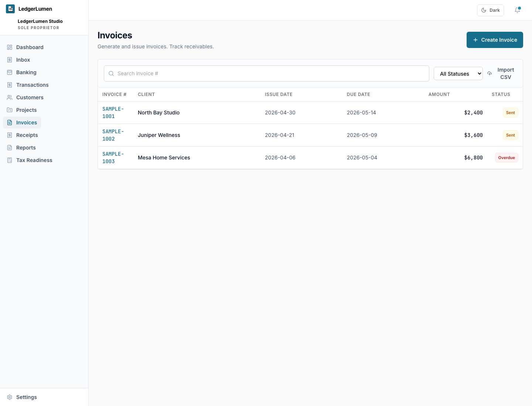Image resolution: width=532 pixels, height=406 pixels.
Task: Click the Receipts icon in sidebar
Action: [x=10, y=135]
